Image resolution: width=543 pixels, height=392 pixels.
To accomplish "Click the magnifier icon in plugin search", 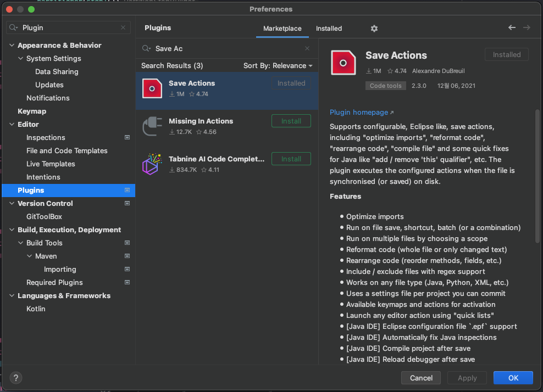I will pos(147,48).
